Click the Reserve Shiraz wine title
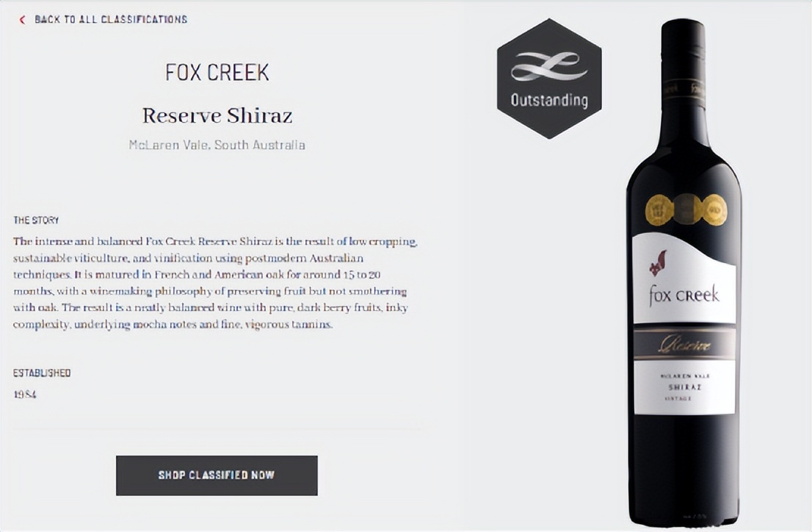Viewport: 812px width, 532px height. 217,115
